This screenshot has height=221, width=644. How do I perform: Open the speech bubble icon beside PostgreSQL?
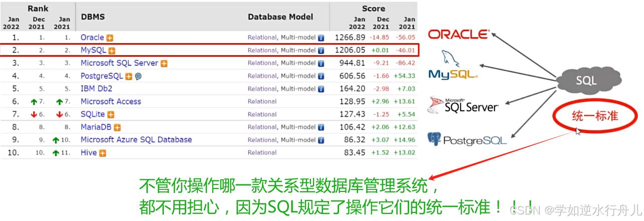[138, 77]
